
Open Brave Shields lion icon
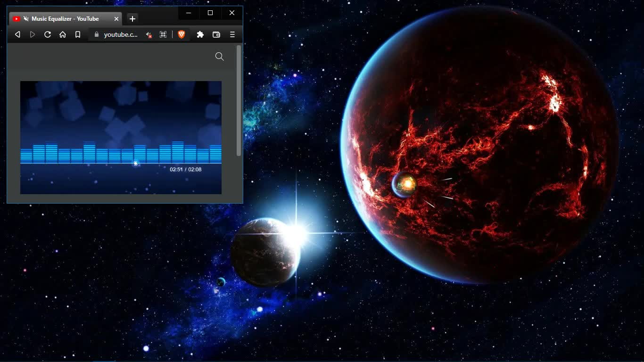click(182, 34)
